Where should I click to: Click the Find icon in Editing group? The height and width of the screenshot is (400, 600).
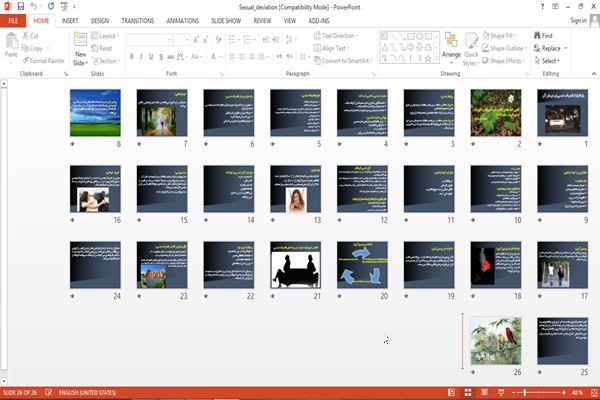548,35
